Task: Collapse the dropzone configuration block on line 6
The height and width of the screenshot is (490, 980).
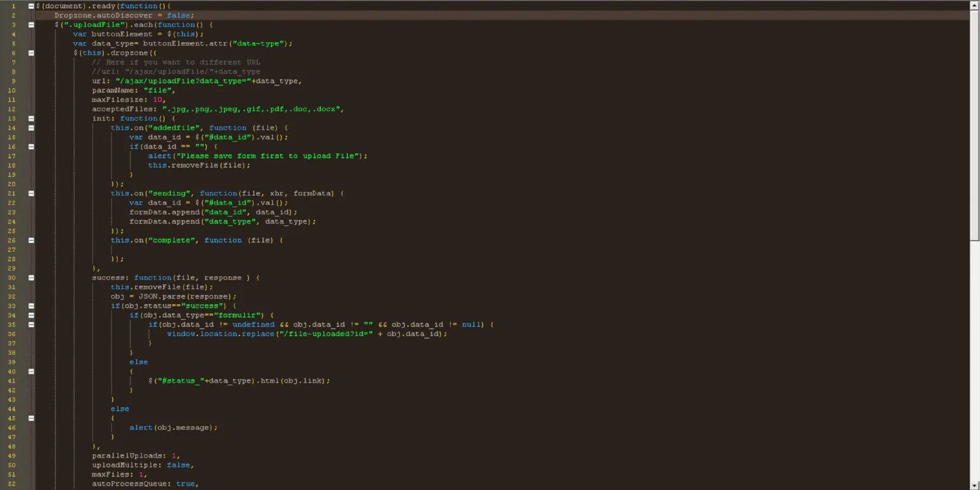Action: click(x=31, y=52)
